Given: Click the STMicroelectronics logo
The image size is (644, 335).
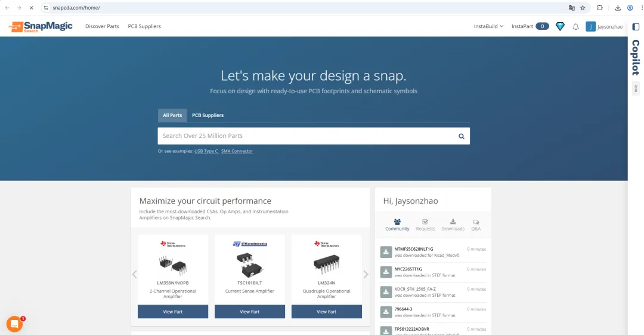Looking at the screenshot, I should tap(250, 244).
